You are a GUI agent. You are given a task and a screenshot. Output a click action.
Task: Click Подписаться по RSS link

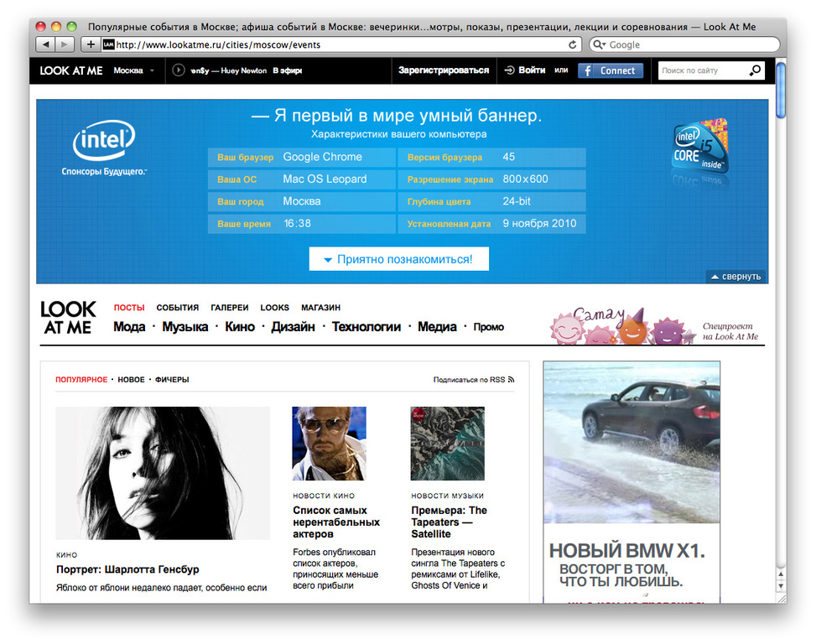pos(474,380)
